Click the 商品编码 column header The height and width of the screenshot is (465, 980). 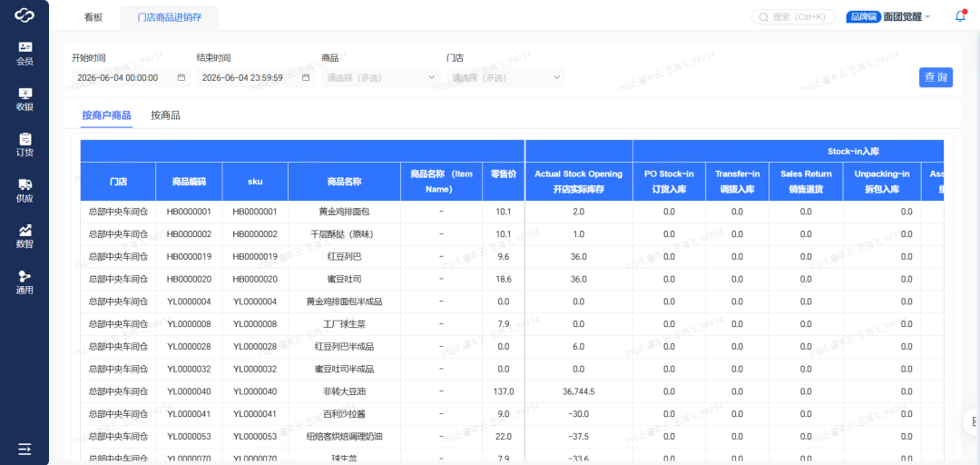pos(189,182)
